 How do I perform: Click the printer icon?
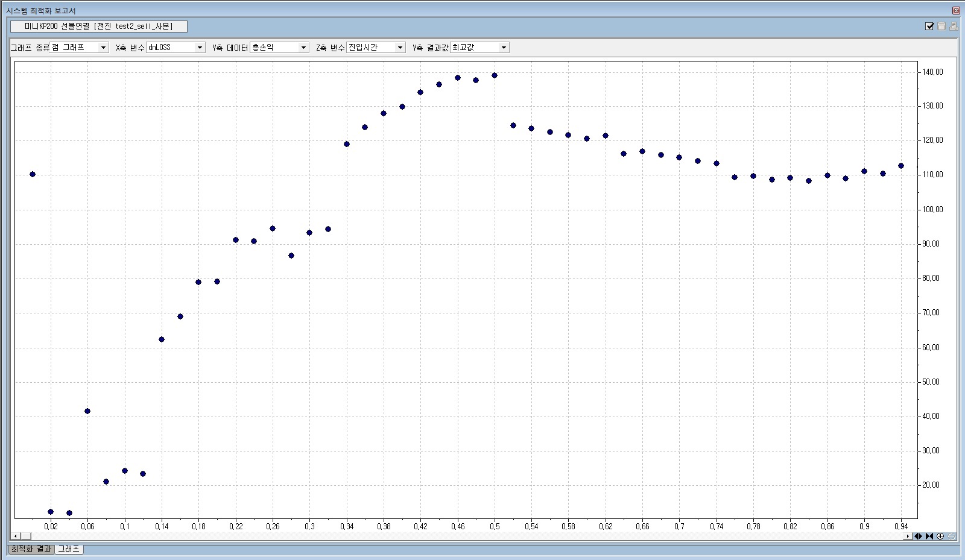pyautogui.click(x=954, y=26)
